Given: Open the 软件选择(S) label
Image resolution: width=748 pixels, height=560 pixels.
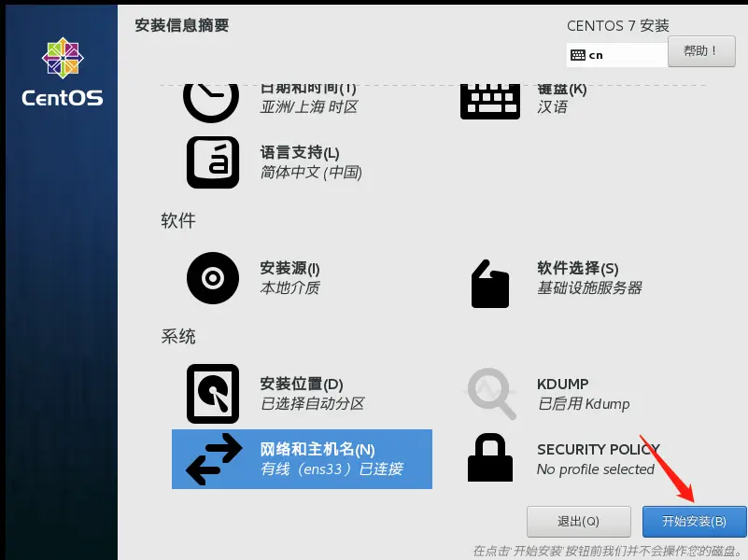Looking at the screenshot, I should pyautogui.click(x=577, y=268).
